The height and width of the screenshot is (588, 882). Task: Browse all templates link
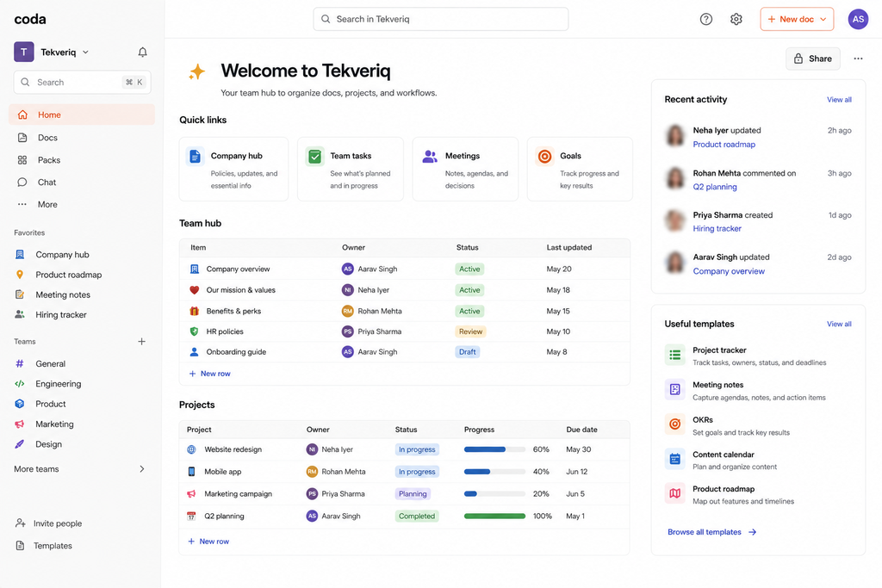pos(711,532)
